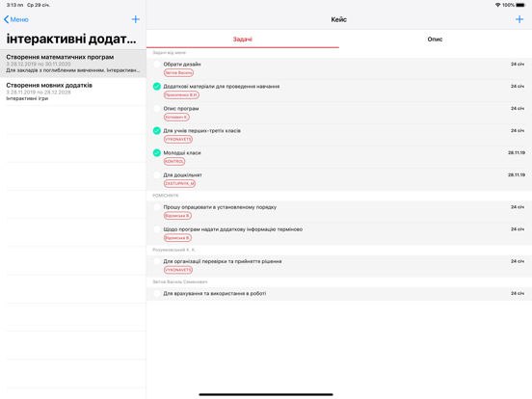Tap 24 січ date on Опис програм row
The height and width of the screenshot is (399, 532).
click(518, 109)
